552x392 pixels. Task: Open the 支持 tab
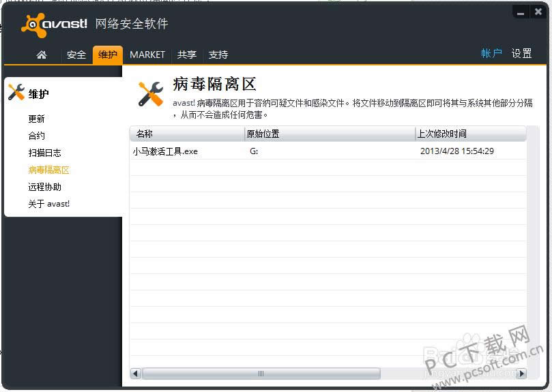pos(218,55)
